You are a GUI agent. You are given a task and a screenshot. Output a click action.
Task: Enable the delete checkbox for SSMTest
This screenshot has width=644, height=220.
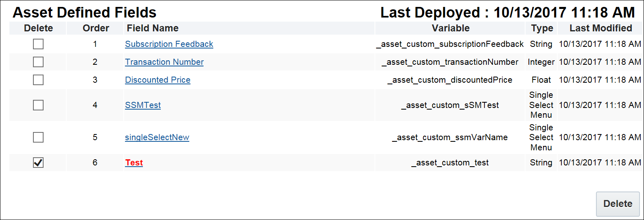pyautogui.click(x=38, y=105)
